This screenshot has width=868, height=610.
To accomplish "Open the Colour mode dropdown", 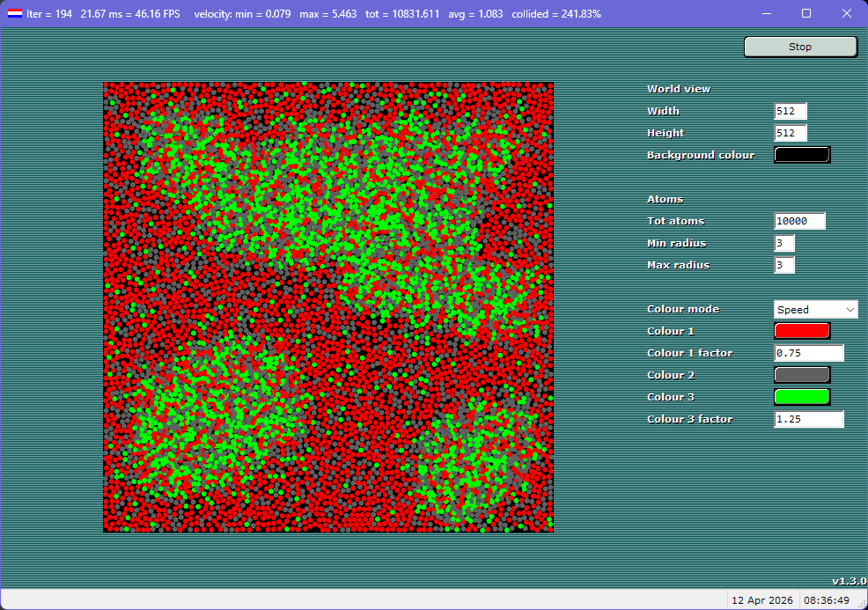I will click(x=814, y=309).
